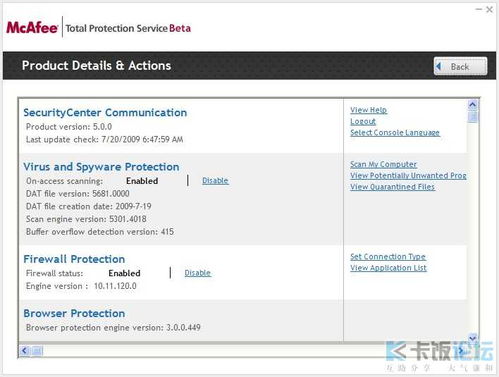View Potentially Unwanted Programs link
499x377 pixels.
[x=408, y=176]
